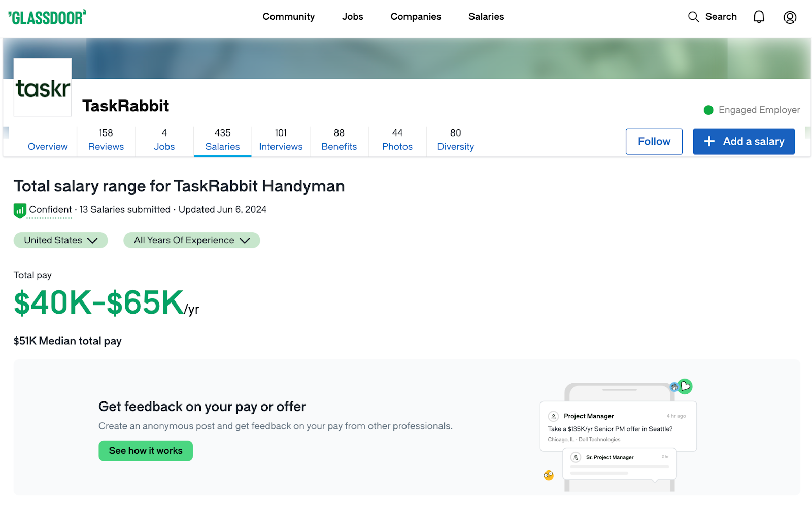Switch to the 80 Diversity tab
The width and height of the screenshot is (812, 505).
456,140
